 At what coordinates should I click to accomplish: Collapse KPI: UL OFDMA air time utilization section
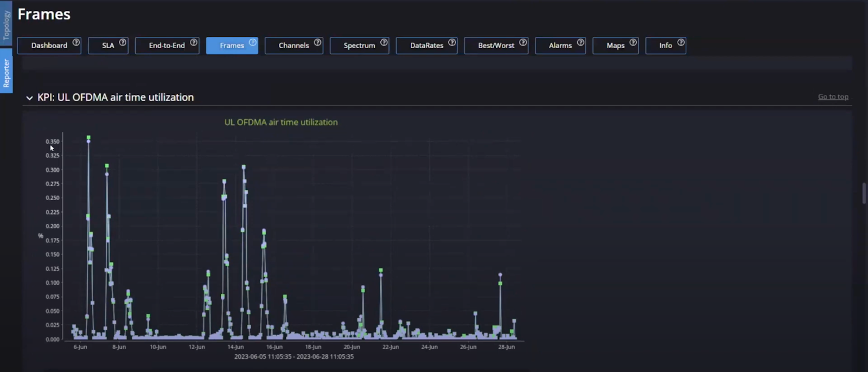(29, 98)
